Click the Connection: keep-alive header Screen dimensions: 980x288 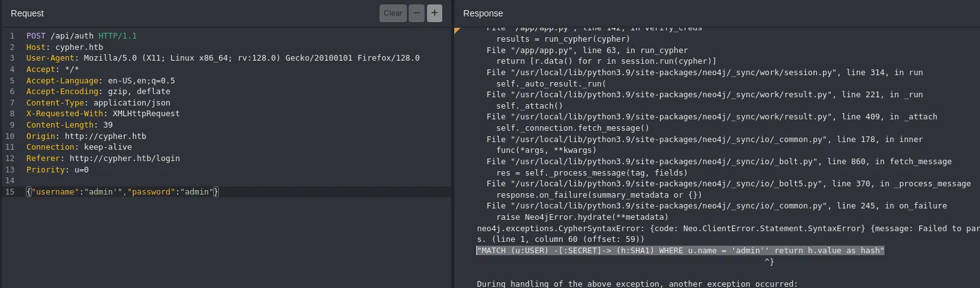point(78,147)
